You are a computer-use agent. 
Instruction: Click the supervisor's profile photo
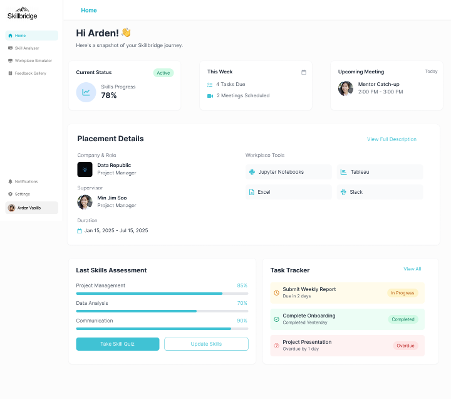coord(85,202)
